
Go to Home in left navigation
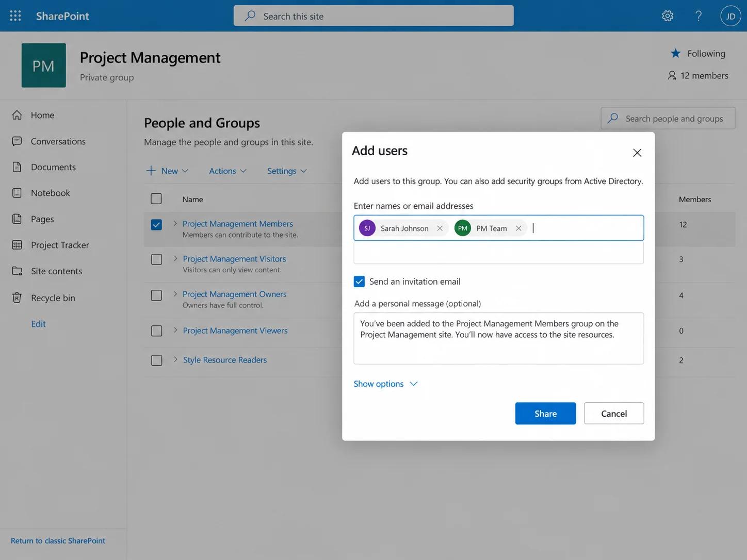tap(42, 115)
